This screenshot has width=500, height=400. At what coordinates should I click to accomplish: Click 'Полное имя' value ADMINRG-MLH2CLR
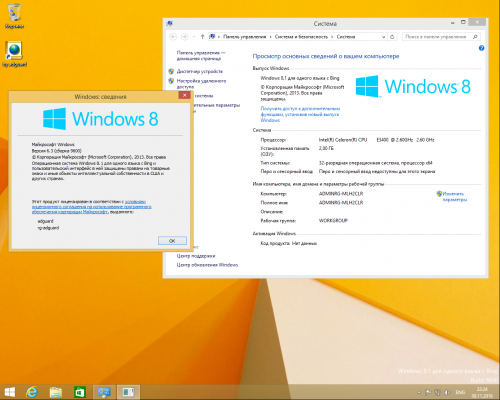341,203
